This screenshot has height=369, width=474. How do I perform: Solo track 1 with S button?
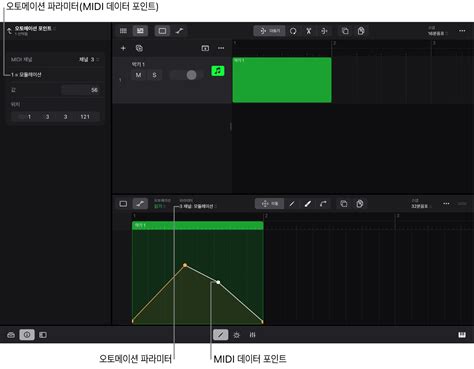(x=154, y=75)
